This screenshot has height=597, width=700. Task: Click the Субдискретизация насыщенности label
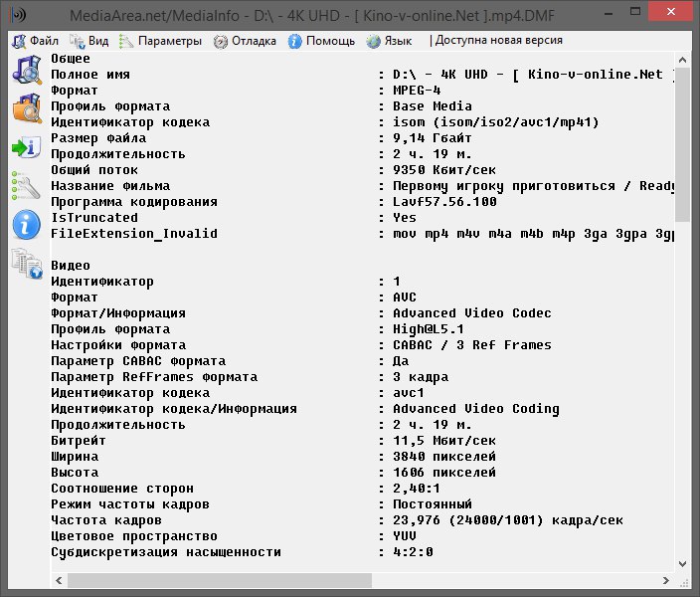click(x=166, y=552)
